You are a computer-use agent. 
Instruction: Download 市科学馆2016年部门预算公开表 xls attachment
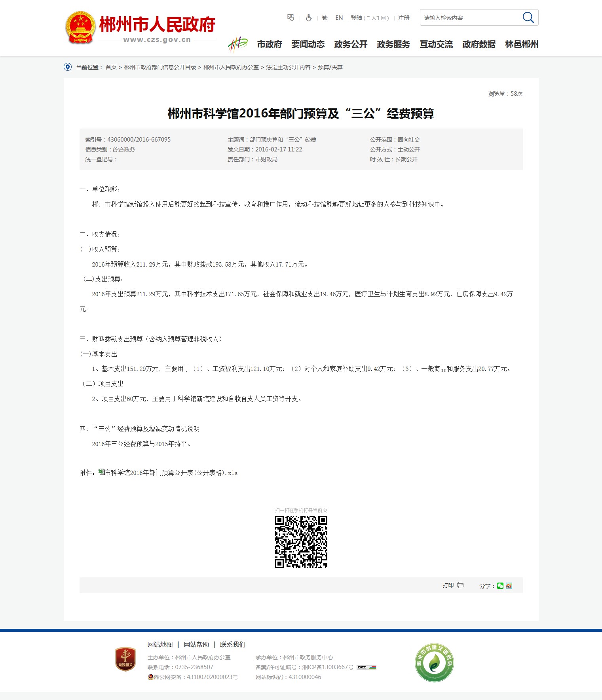click(171, 473)
